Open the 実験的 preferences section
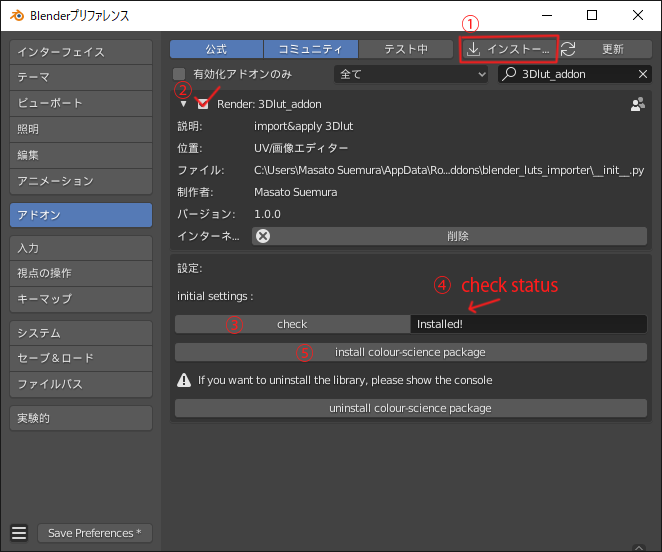This screenshot has width=662, height=552. (x=81, y=418)
